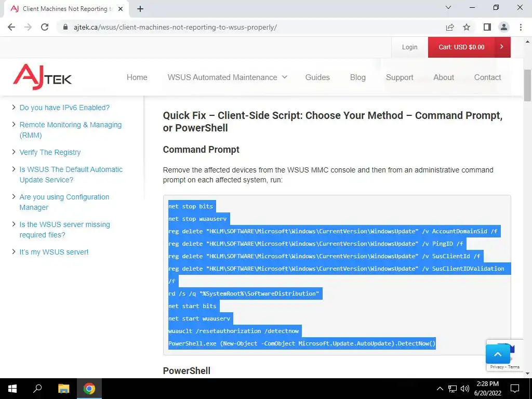Click the Quick Fix Client-Side Script heading
This screenshot has width=532, height=399.
(332, 122)
